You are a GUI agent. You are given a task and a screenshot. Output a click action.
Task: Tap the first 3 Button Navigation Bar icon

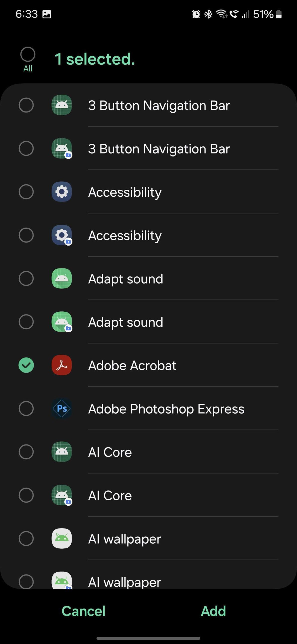coord(62,105)
